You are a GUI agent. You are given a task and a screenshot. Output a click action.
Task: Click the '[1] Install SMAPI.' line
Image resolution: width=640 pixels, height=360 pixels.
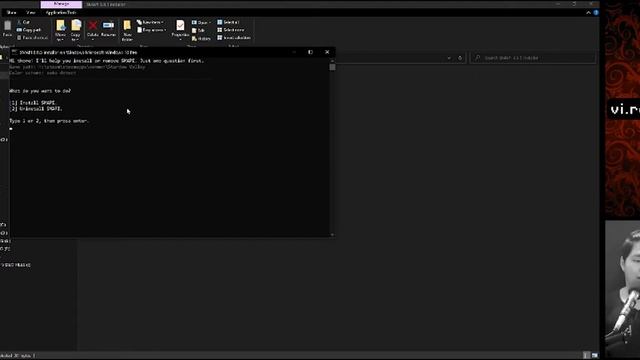(33, 103)
